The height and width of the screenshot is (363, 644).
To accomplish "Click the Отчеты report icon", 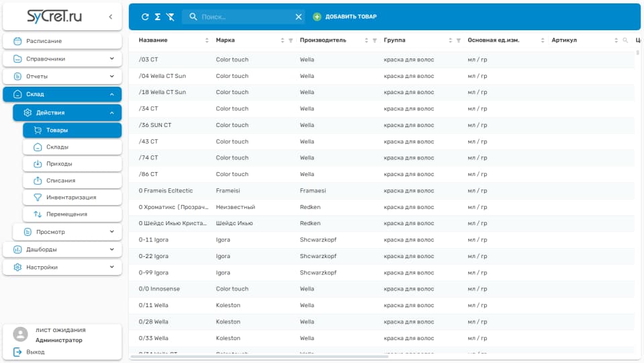I will (17, 77).
